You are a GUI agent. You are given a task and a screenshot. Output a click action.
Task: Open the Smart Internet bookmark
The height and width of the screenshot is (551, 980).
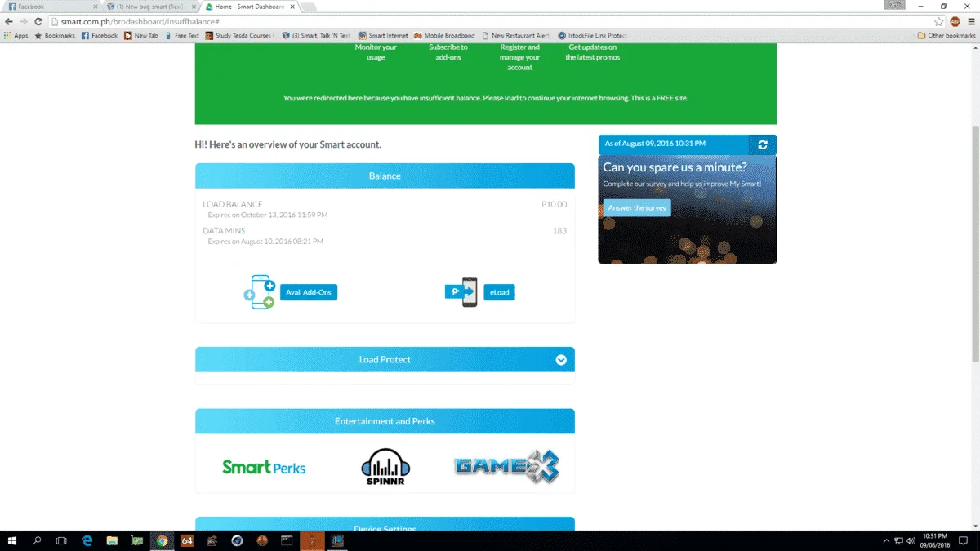tap(384, 36)
